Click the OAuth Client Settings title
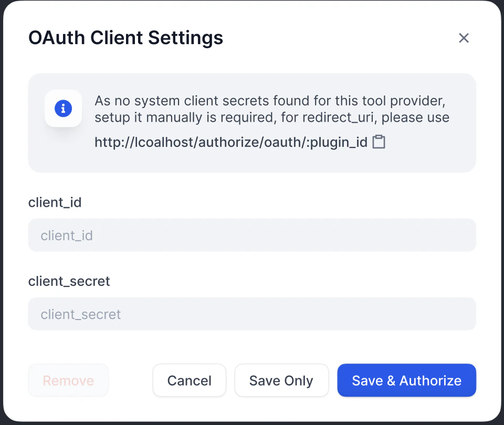Screen dimensions: 504x425 125,38
